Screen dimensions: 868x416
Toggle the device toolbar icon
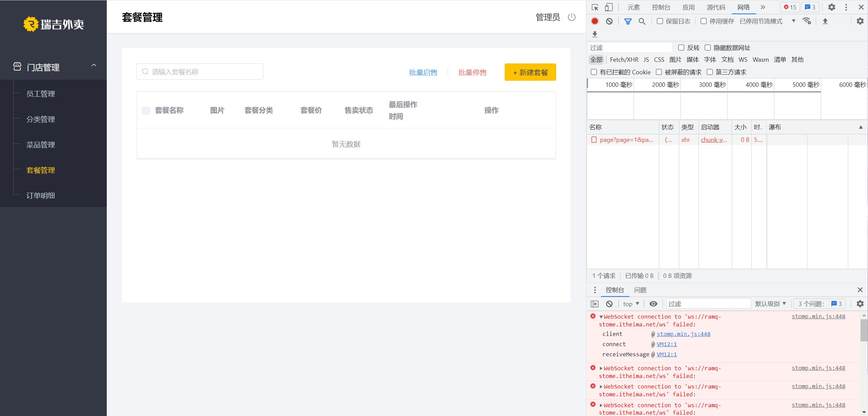(x=609, y=7)
